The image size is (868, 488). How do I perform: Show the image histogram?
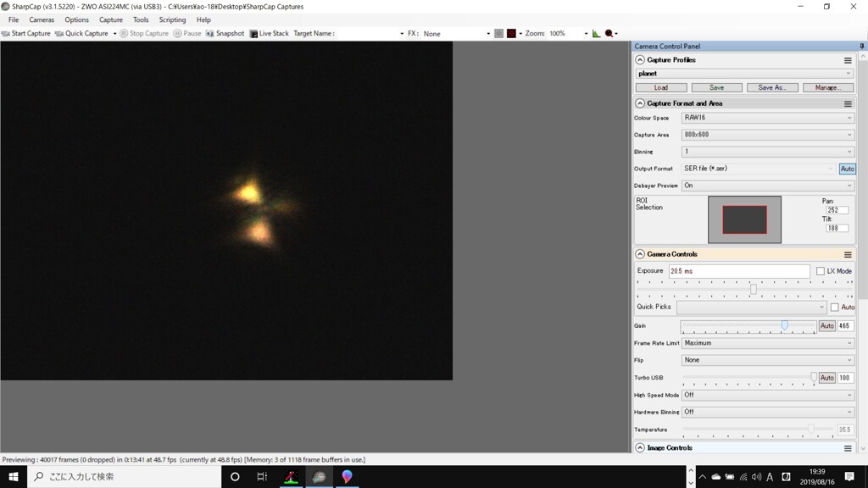coord(596,34)
